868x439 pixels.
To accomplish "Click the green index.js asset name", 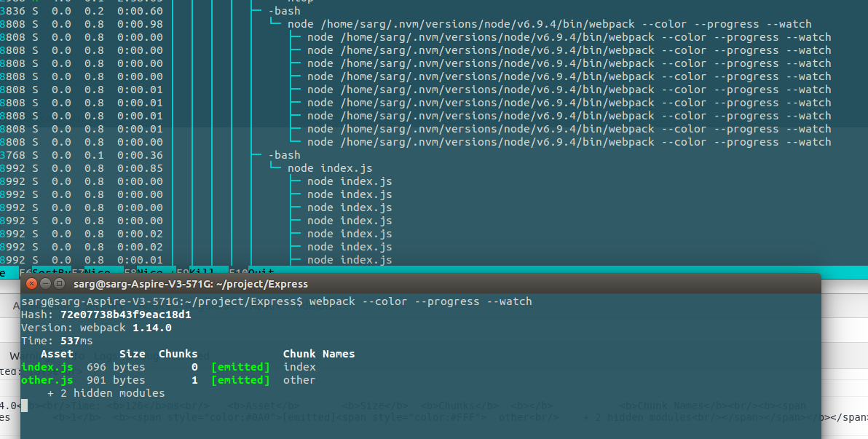I will (x=47, y=367).
